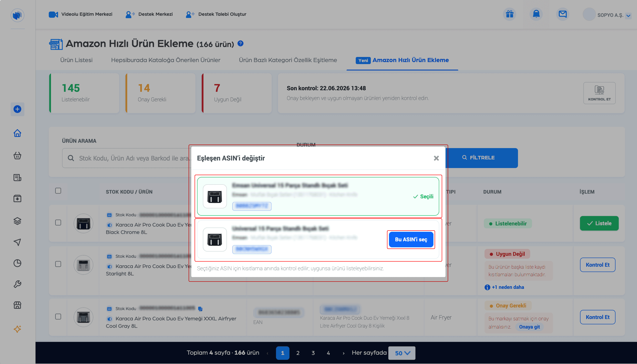This screenshot has height=364, width=637.
Task: Click the product search input field
Action: pos(127,158)
